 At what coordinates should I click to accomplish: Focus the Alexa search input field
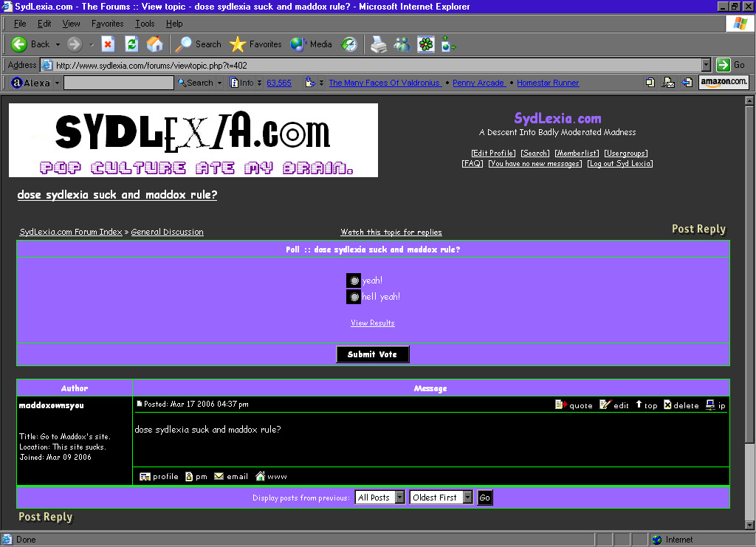pyautogui.click(x=119, y=83)
